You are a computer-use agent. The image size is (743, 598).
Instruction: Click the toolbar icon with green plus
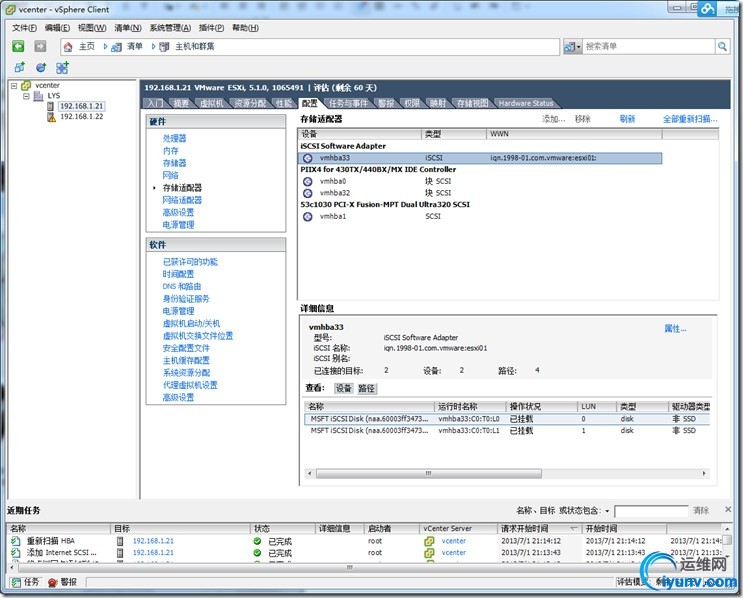[63, 67]
